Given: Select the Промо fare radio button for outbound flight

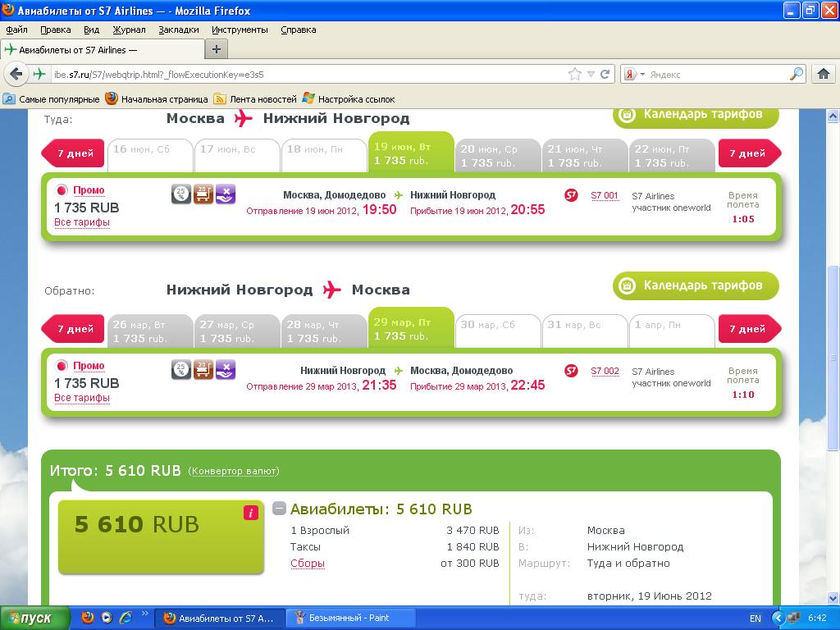Looking at the screenshot, I should (62, 191).
